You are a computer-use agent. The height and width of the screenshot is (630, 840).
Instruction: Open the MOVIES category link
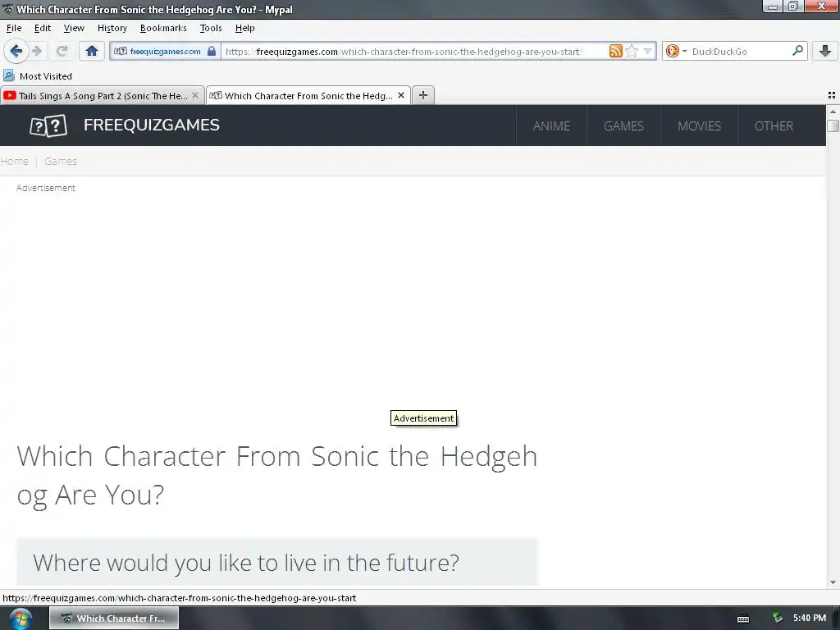coord(699,126)
